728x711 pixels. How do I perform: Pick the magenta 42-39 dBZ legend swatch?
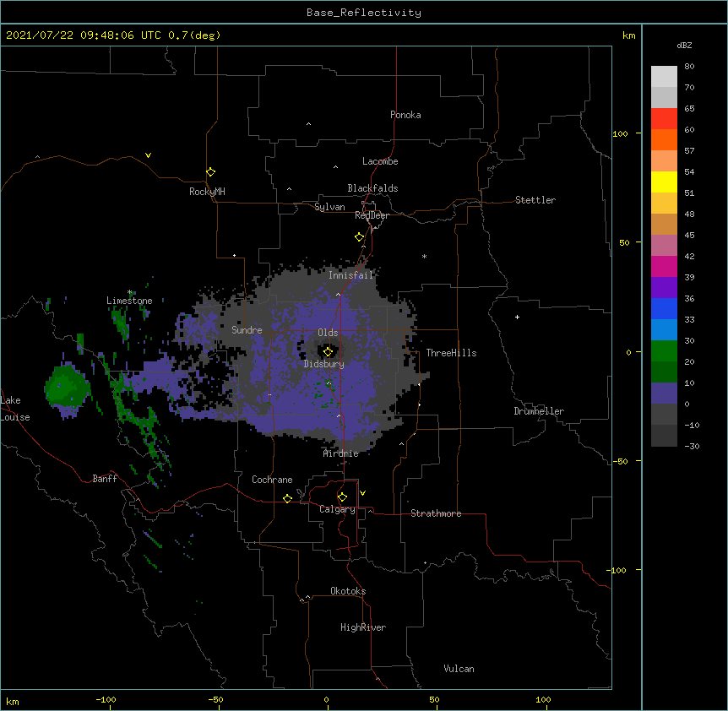[x=664, y=266]
